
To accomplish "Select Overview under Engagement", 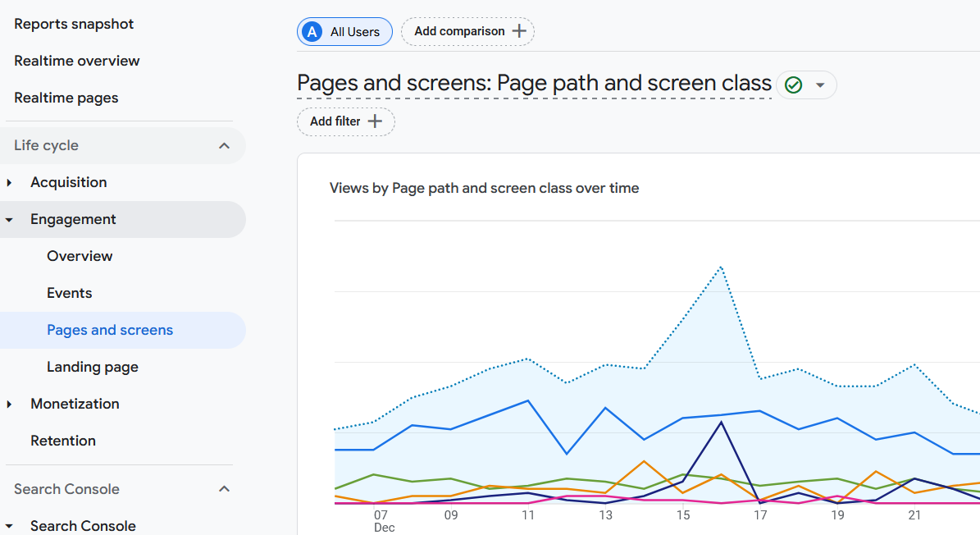I will [80, 256].
